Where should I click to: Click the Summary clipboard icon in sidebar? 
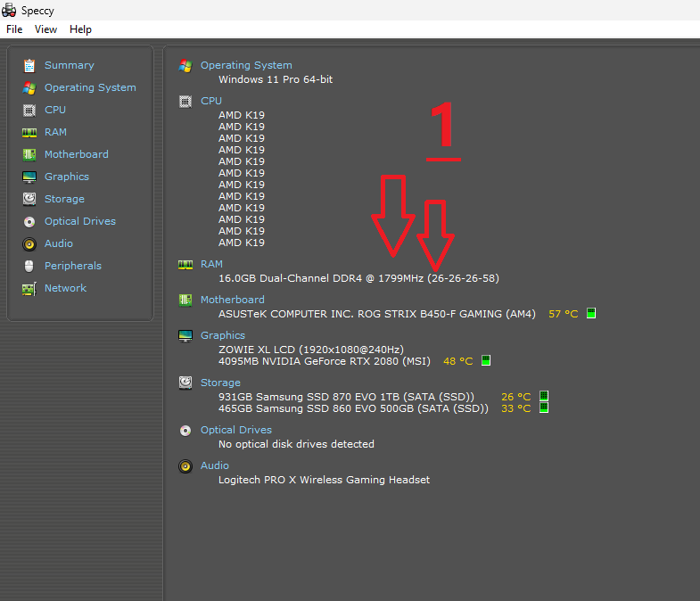(x=29, y=66)
